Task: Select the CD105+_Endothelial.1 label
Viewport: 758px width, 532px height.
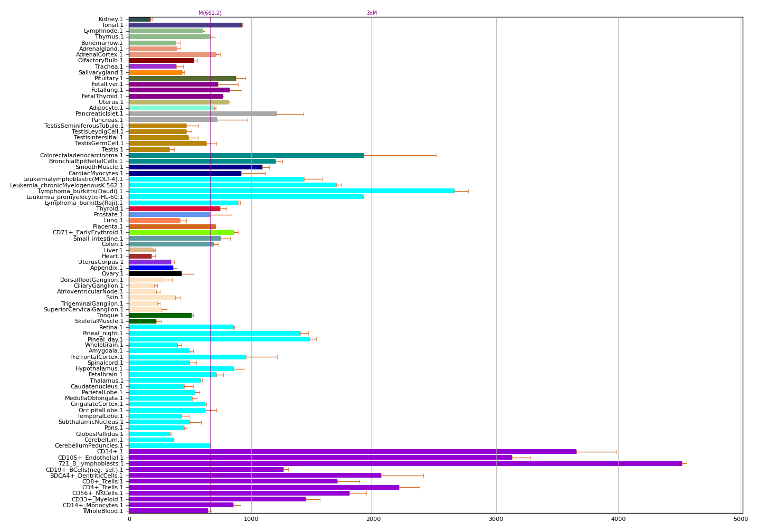Action: (x=90, y=458)
